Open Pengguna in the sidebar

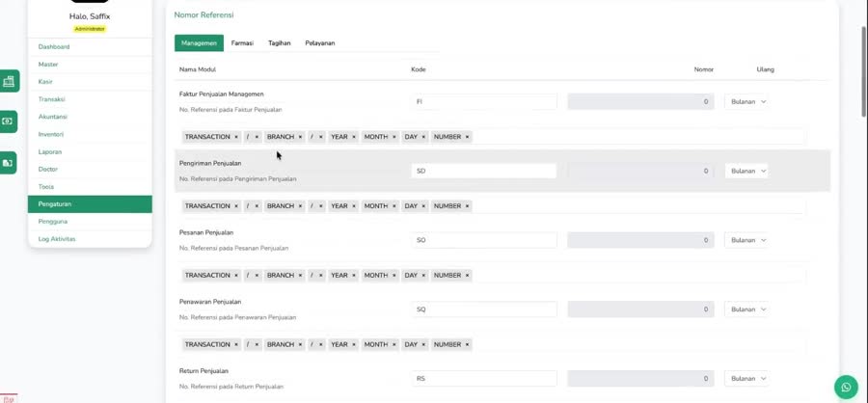[x=90, y=222]
